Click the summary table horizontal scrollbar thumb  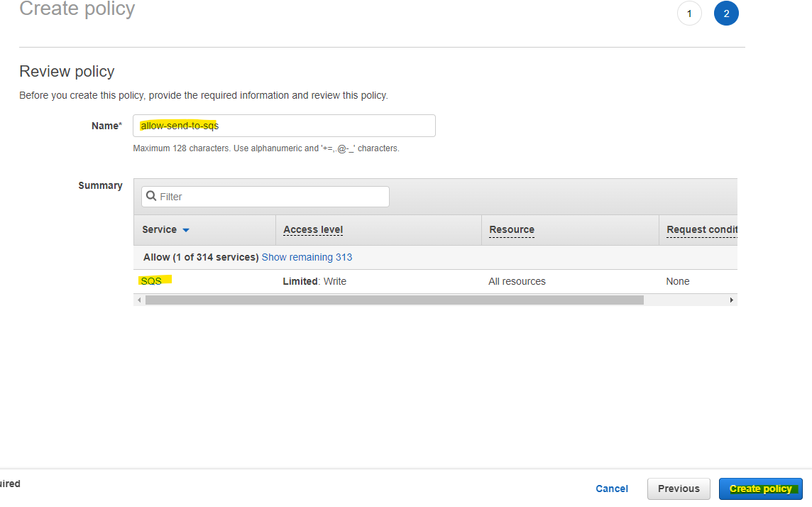[x=395, y=300]
